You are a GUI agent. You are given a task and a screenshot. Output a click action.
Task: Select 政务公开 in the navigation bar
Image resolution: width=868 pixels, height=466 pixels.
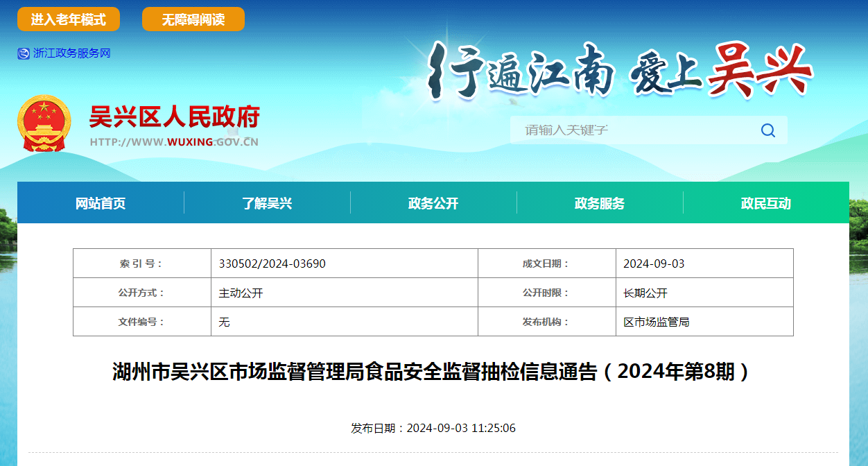[x=433, y=203]
